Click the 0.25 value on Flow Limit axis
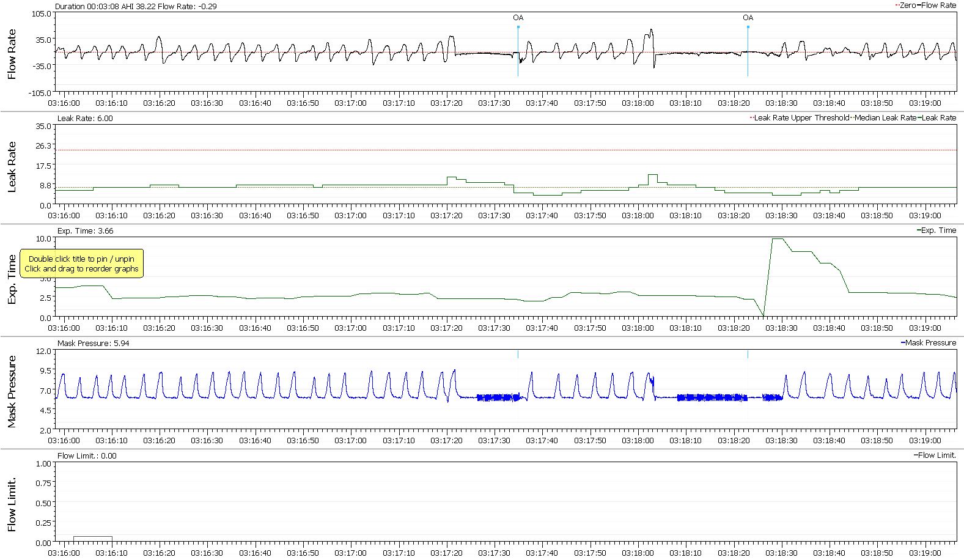 [x=43, y=523]
